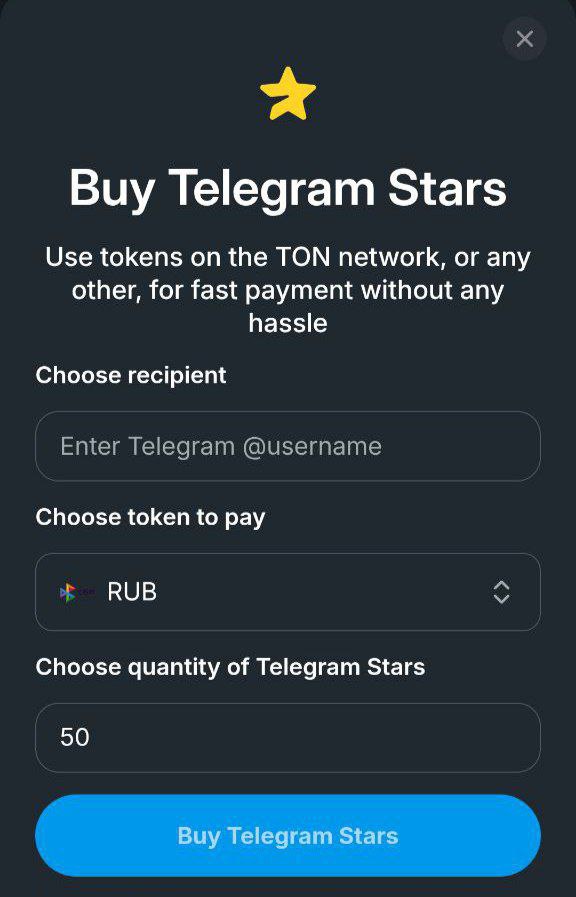576x897 pixels.
Task: Click the Choose quantity of Telegram Stars label
Action: click(230, 667)
